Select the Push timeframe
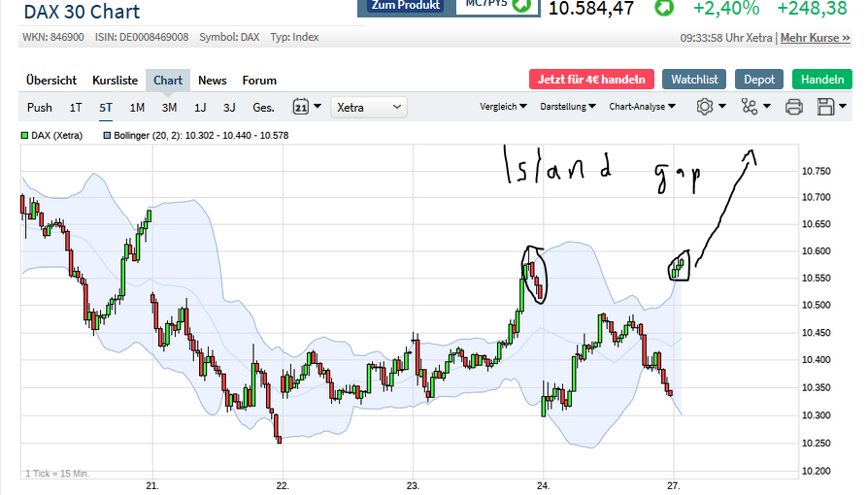Screen dimensions: 868x495 [x=39, y=108]
